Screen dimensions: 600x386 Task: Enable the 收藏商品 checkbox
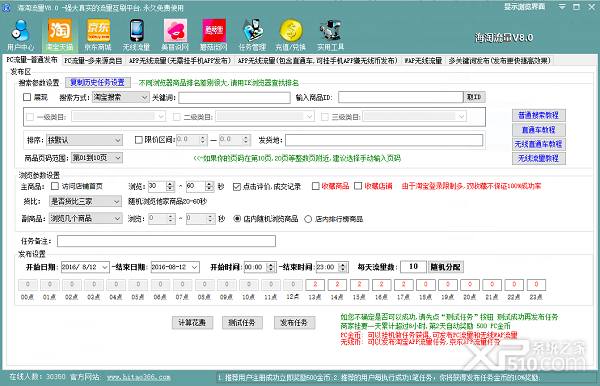coord(315,186)
